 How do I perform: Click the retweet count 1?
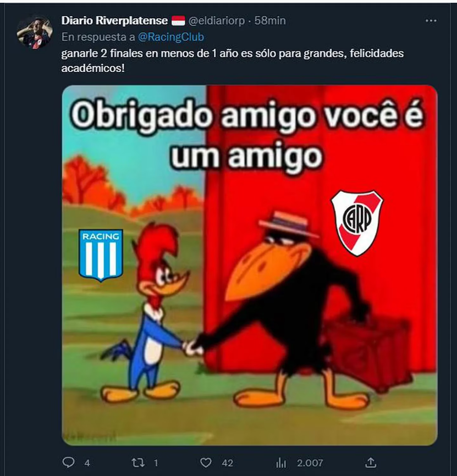click(156, 463)
